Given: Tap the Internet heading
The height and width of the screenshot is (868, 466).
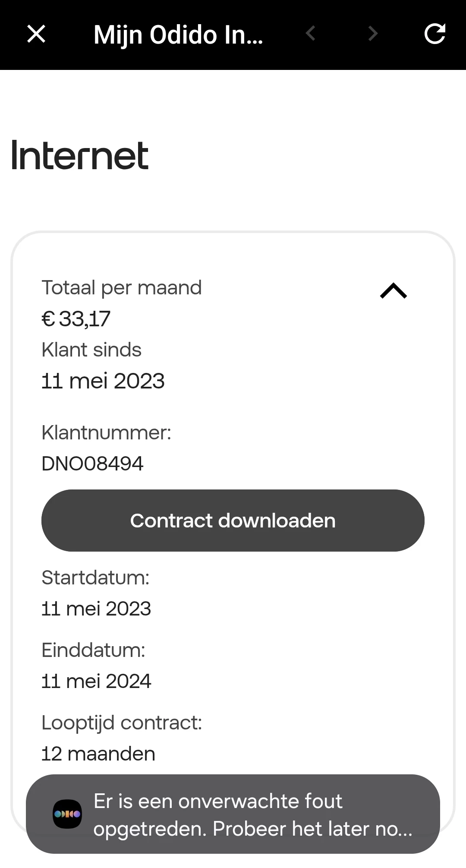Looking at the screenshot, I should point(80,156).
